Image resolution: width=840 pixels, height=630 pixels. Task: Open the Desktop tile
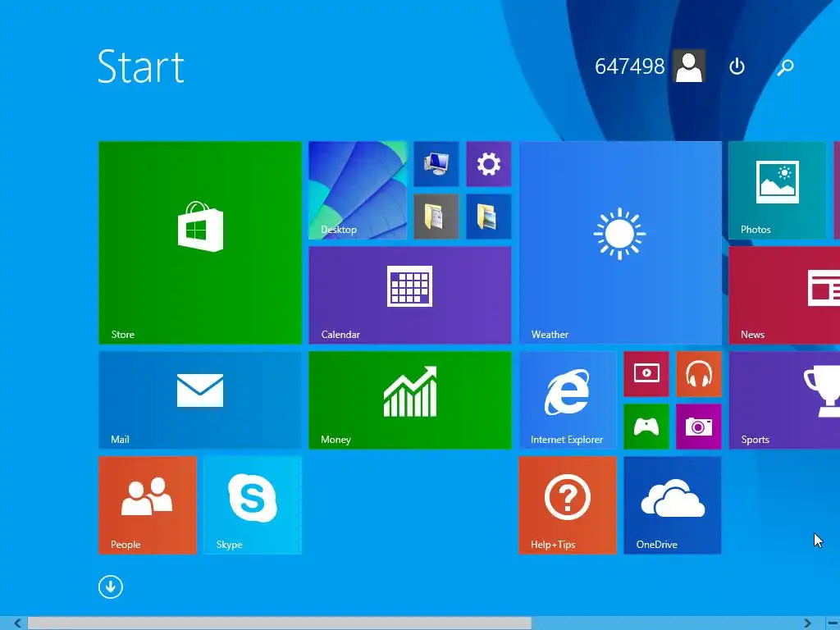358,190
